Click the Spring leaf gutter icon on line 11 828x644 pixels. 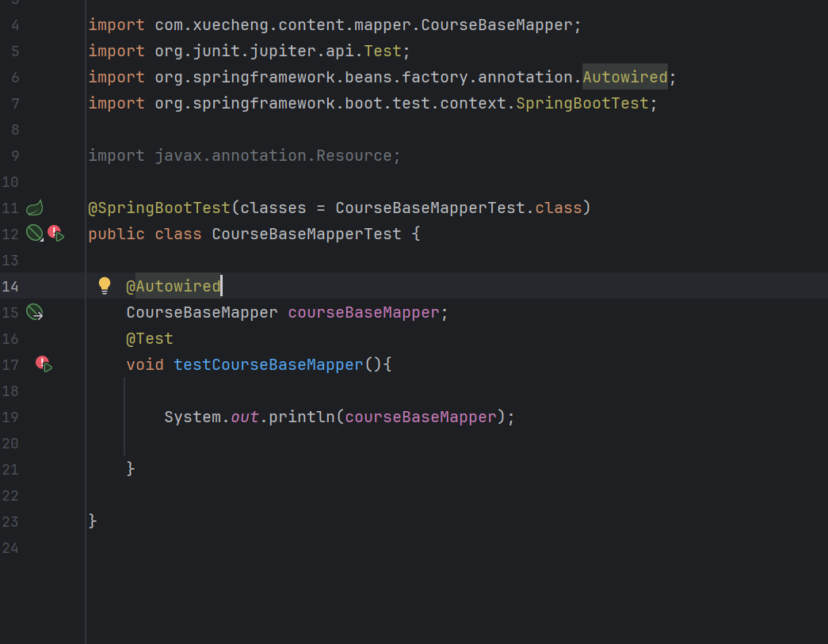[35, 208]
